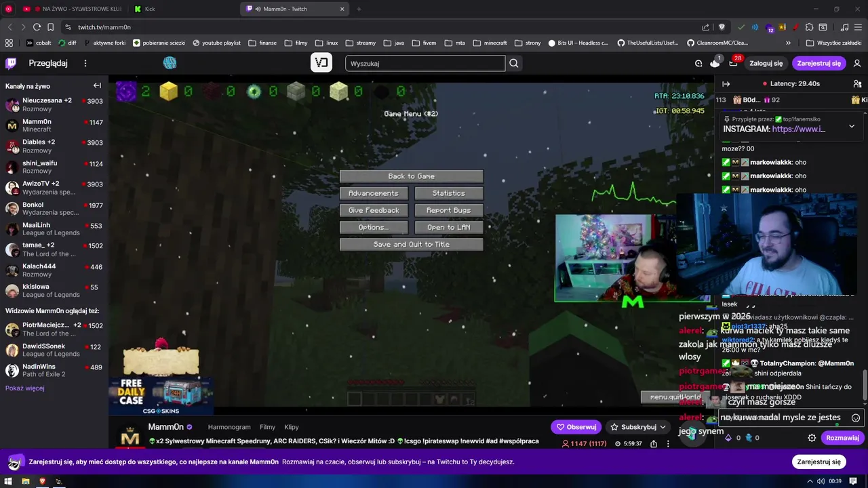Switch to the NA ŻYWO YouTube tab

click(x=75, y=9)
